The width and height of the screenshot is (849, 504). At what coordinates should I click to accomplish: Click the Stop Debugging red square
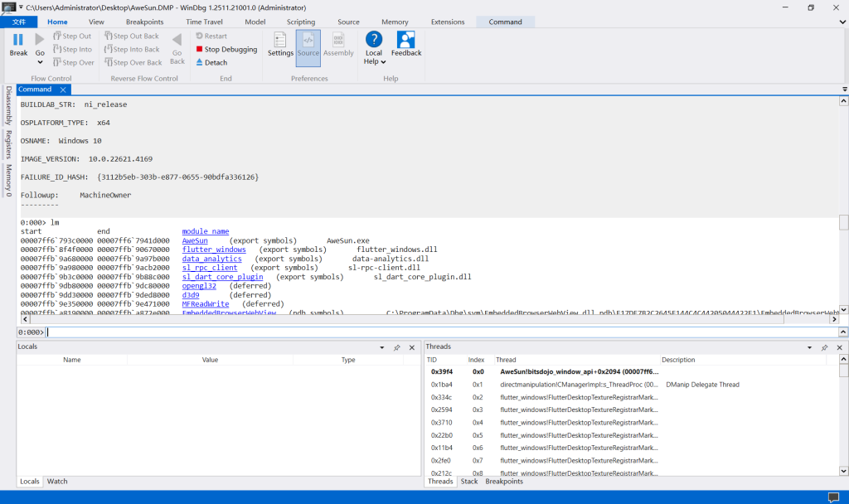[x=200, y=50]
